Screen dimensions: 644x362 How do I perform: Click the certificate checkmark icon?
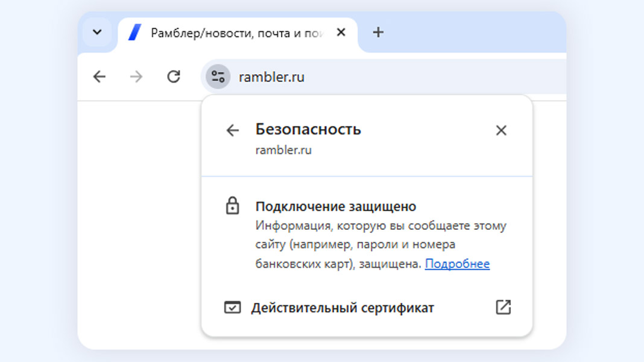coord(232,307)
